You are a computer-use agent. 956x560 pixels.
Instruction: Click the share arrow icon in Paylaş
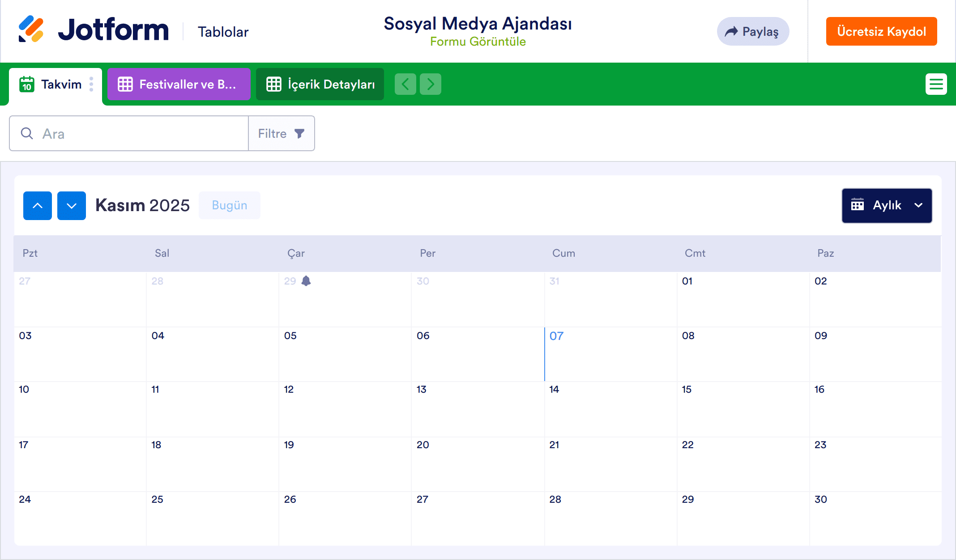pos(731,31)
